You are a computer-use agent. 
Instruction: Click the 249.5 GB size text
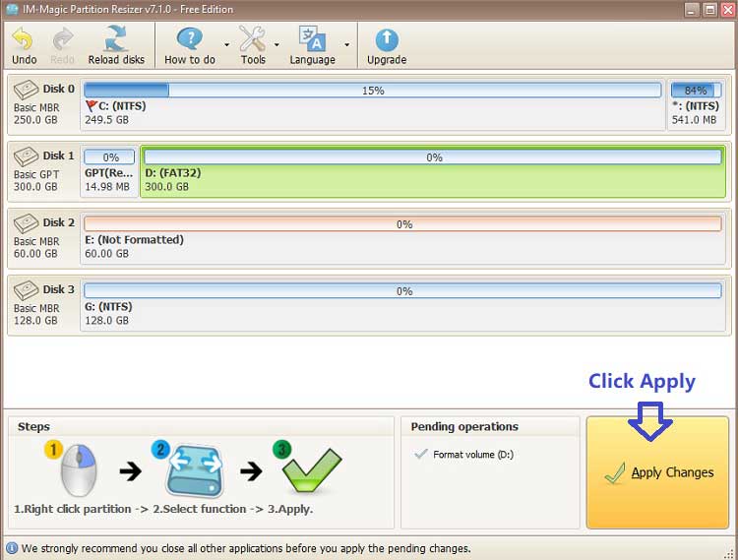pos(106,119)
